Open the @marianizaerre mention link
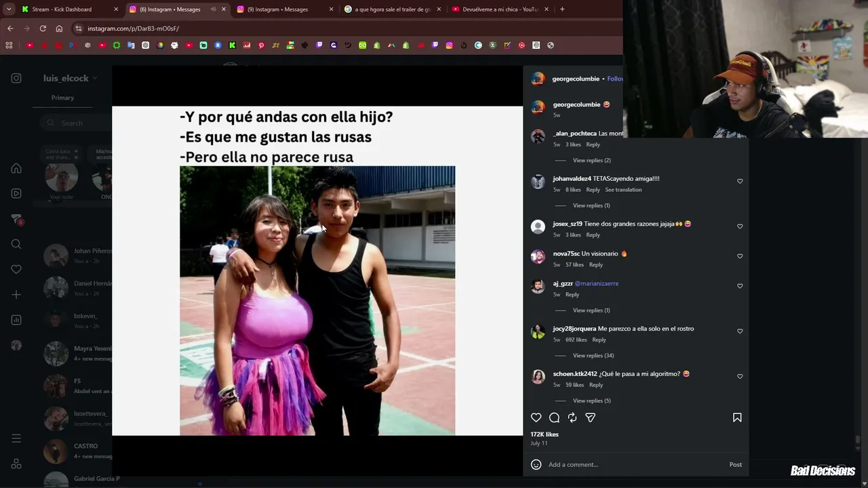The width and height of the screenshot is (868, 488). tap(597, 283)
